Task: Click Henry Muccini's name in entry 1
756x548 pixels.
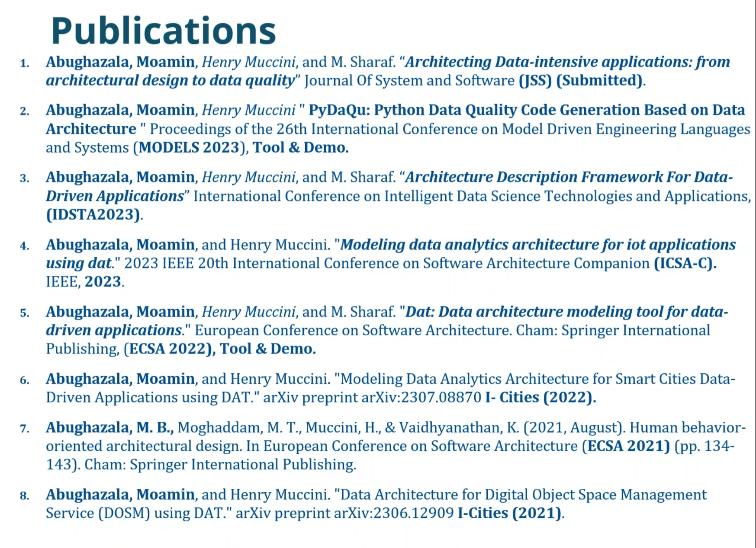Action: click(248, 62)
